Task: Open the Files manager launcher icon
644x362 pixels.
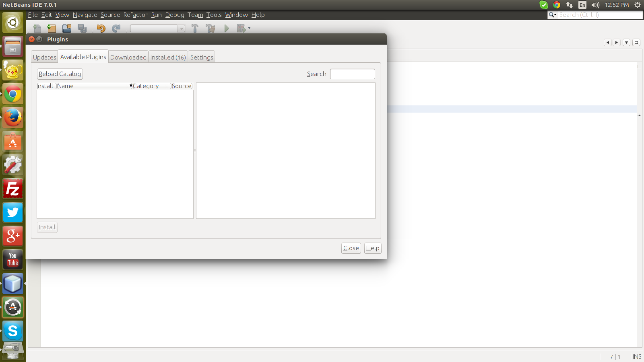Action: click(x=13, y=46)
